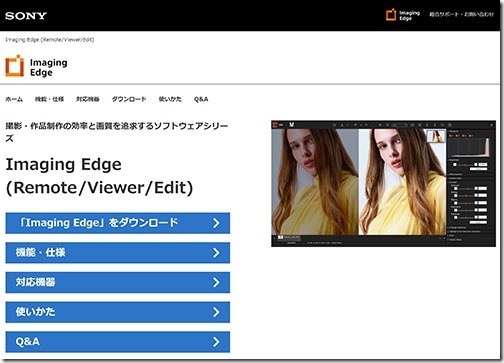Open the Imaging Edge header icon link
Screen dimensions: 504x363
[403, 15]
